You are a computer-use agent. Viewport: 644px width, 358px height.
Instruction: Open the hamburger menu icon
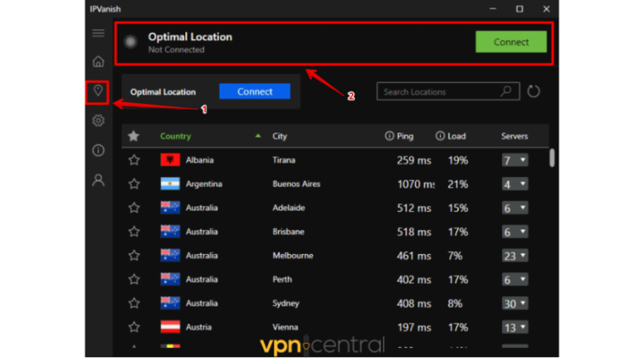[98, 33]
